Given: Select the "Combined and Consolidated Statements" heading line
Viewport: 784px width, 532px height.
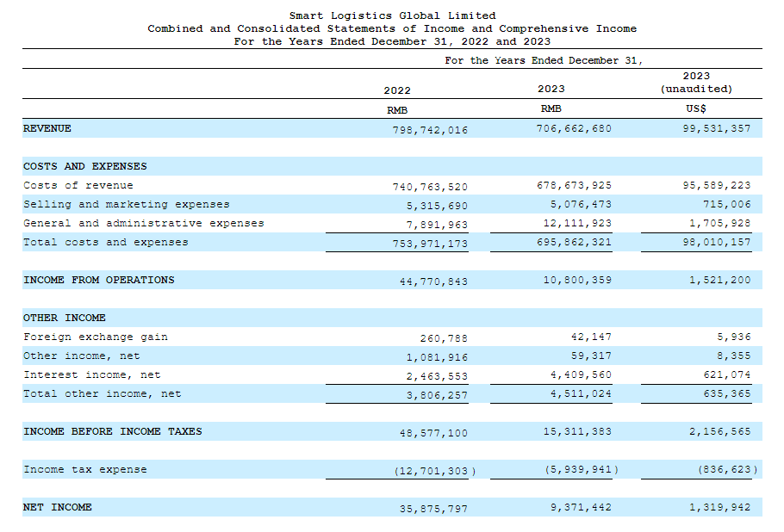Looking at the screenshot, I should 392,28.
